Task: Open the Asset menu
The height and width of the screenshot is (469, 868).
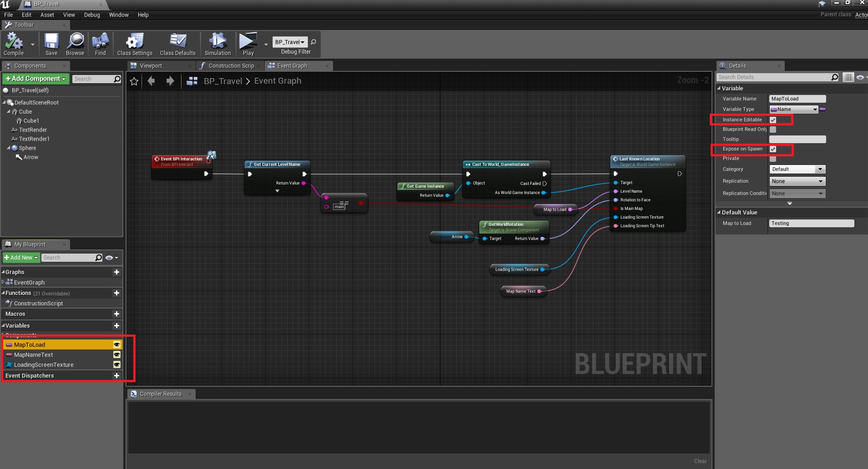Action: (47, 15)
